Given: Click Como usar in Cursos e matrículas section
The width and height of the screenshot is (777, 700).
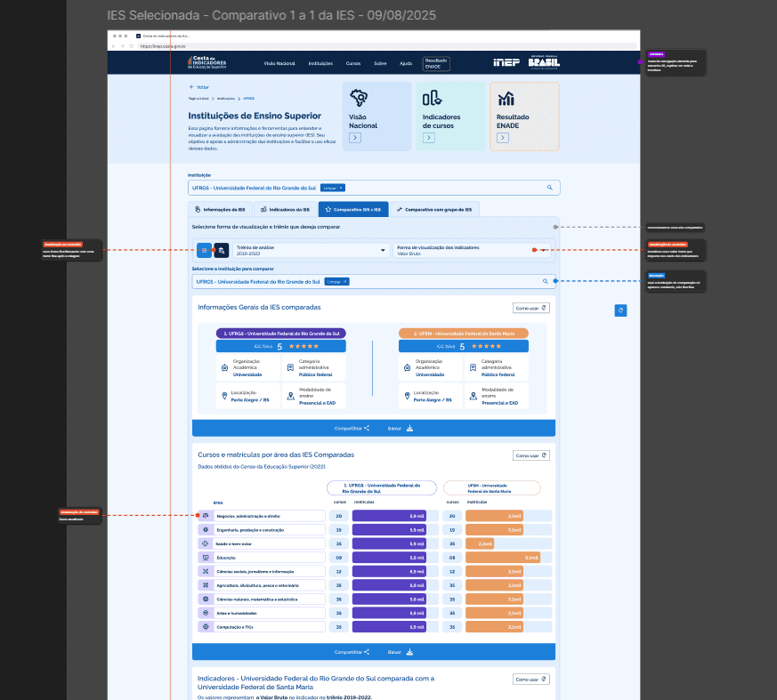Looking at the screenshot, I should 530,455.
